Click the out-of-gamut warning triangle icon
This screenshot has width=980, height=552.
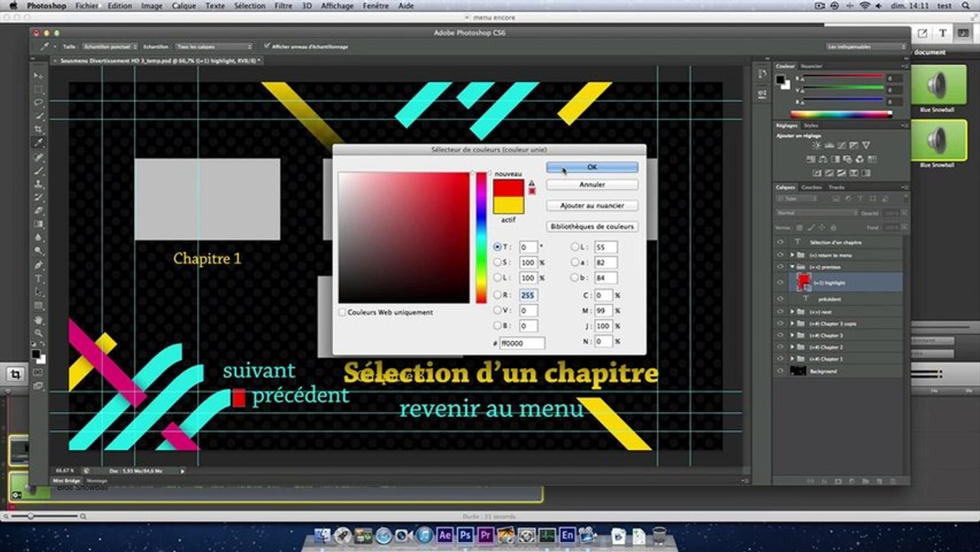(532, 183)
